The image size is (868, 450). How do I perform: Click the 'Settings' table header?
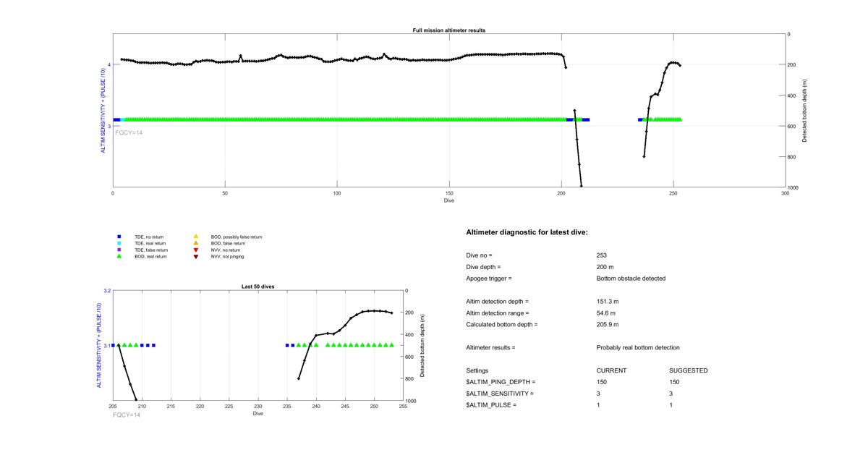point(477,371)
